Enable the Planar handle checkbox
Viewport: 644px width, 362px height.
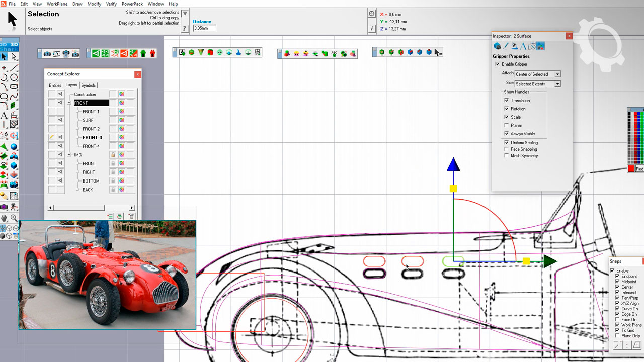click(507, 125)
